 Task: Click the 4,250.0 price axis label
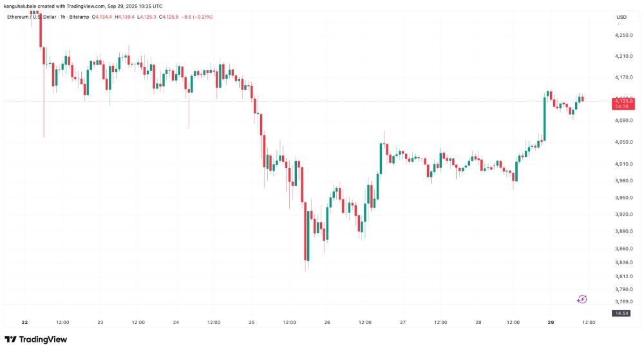(x=623, y=35)
